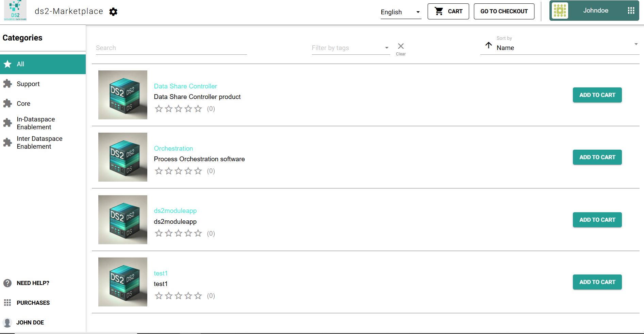This screenshot has width=644, height=334.
Task: Select the Support category
Action: (x=28, y=84)
